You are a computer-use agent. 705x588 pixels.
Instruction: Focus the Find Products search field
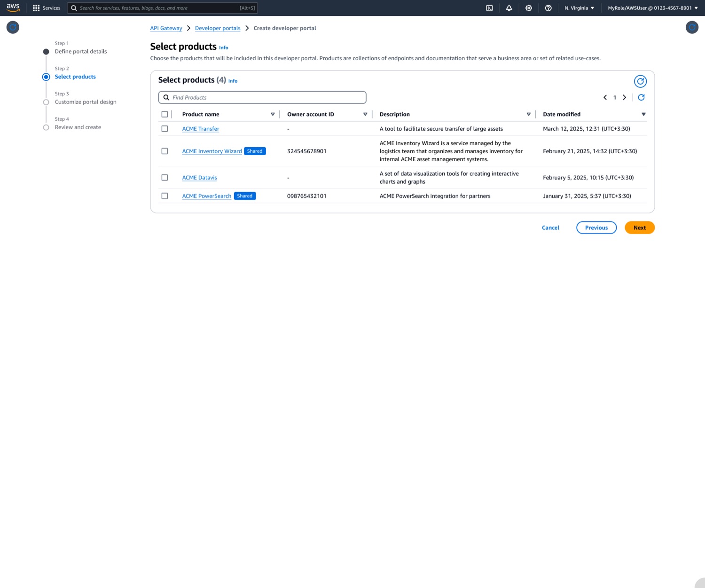pos(262,97)
